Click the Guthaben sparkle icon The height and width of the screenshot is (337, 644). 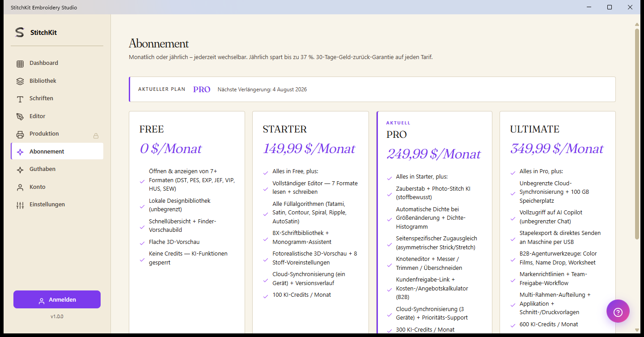click(x=20, y=170)
